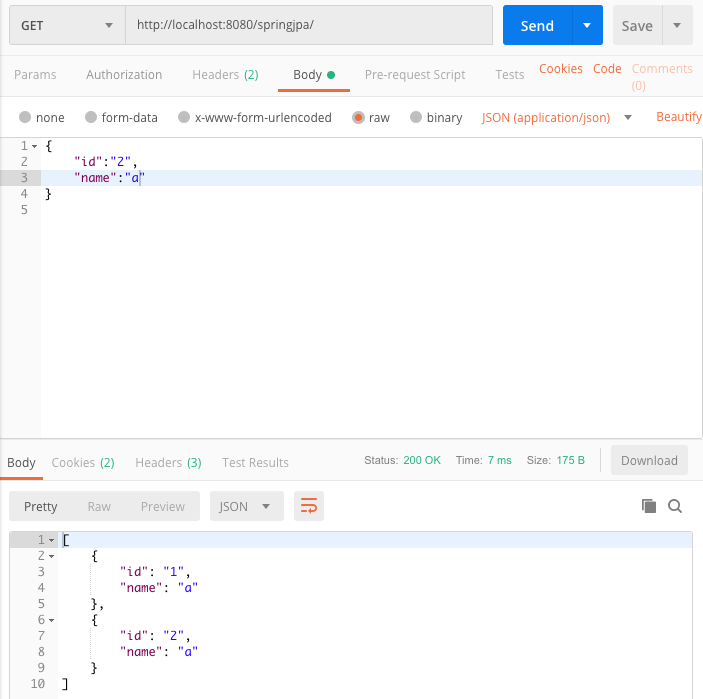Open the Pre-request Script tab
Screen dimensions: 703x699
click(415, 74)
